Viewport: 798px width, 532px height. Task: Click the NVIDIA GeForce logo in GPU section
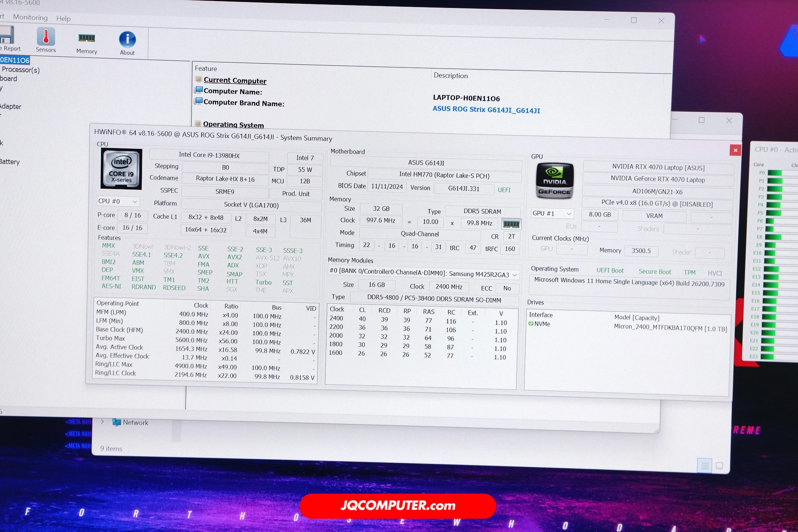pos(554,181)
